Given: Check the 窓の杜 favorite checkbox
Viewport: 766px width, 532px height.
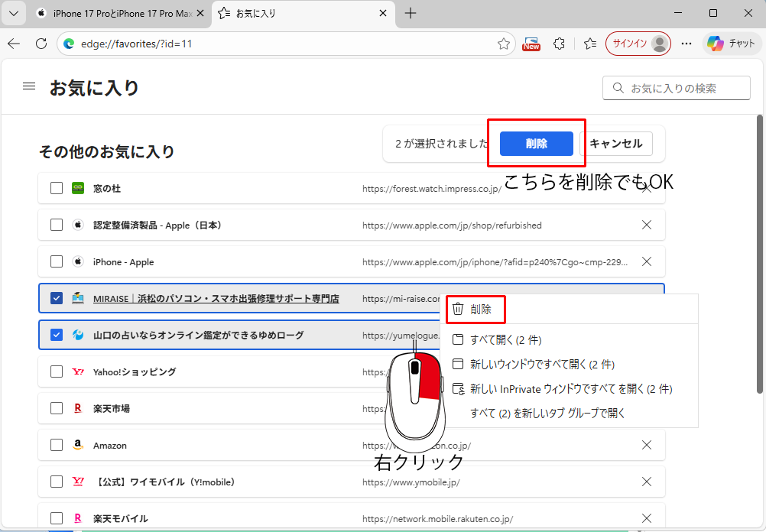Looking at the screenshot, I should pyautogui.click(x=57, y=188).
